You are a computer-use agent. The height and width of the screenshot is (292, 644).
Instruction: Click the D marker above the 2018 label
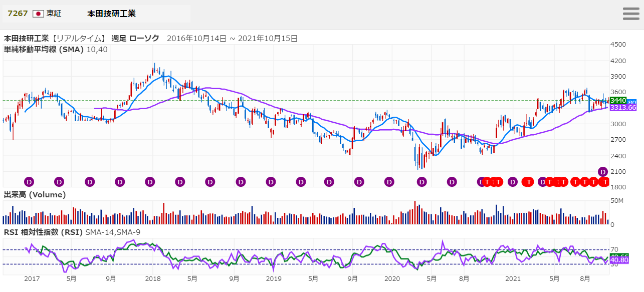pyautogui.click(x=150, y=182)
